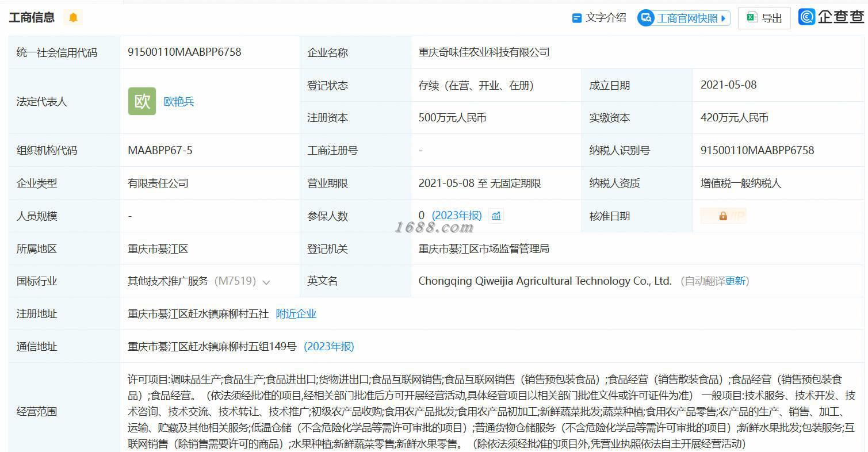
Task: Click the bell alert icon beside 工商信息
Action: pos(73,18)
